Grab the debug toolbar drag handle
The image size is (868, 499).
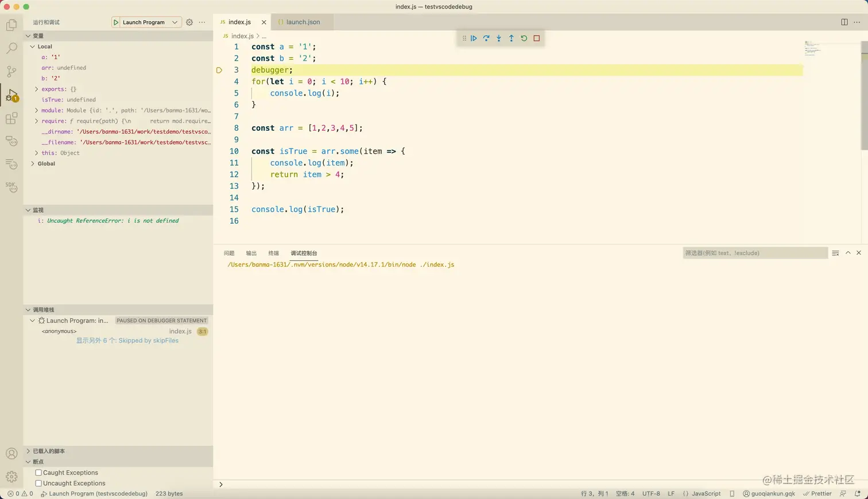click(464, 38)
